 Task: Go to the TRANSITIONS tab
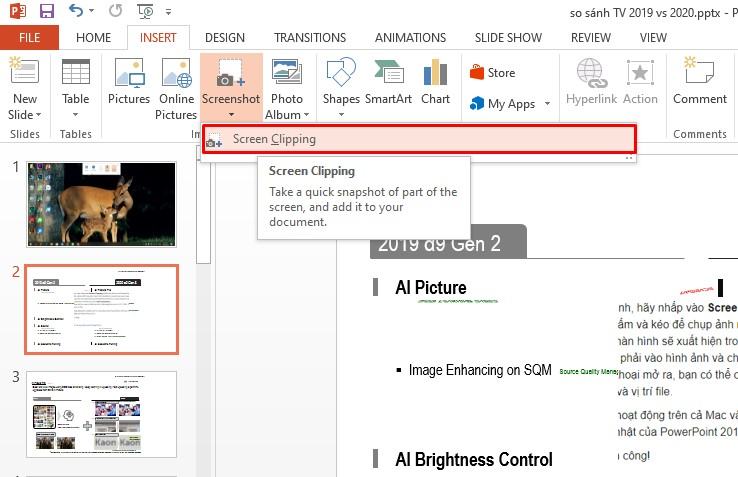[x=310, y=38]
